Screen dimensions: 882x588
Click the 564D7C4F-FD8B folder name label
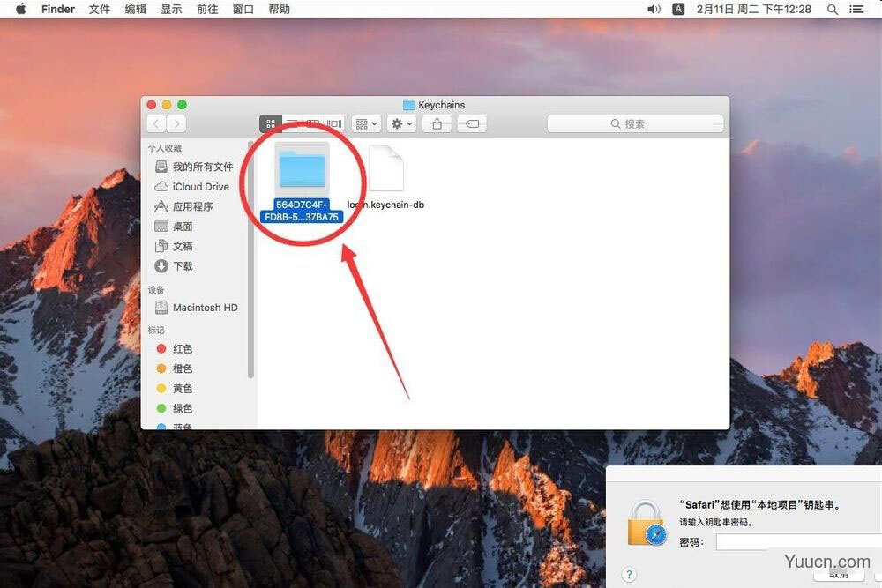click(302, 211)
